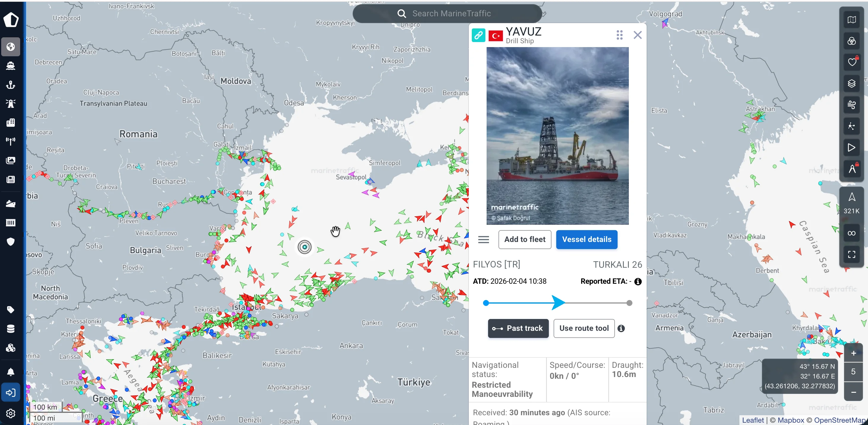The width and height of the screenshot is (868, 425).
Task: Click the infinity icon button
Action: click(x=851, y=233)
